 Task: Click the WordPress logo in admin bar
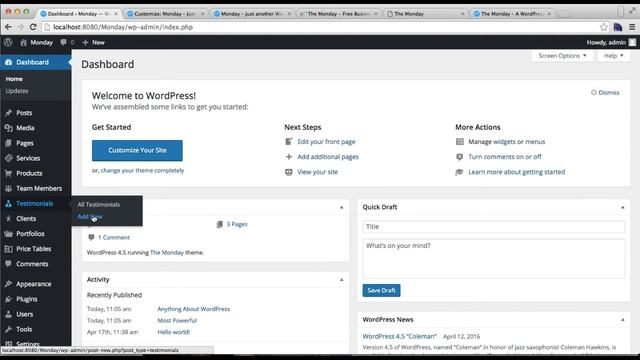pos(8,42)
